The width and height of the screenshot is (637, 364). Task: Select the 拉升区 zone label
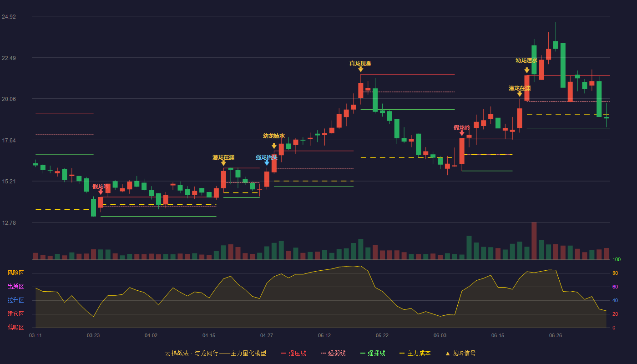point(15,300)
